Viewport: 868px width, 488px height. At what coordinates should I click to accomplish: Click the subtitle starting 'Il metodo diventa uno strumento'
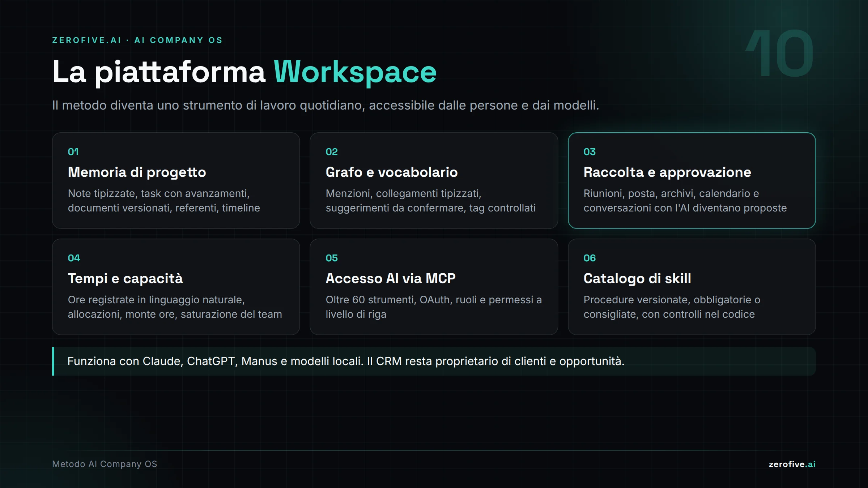pos(325,105)
